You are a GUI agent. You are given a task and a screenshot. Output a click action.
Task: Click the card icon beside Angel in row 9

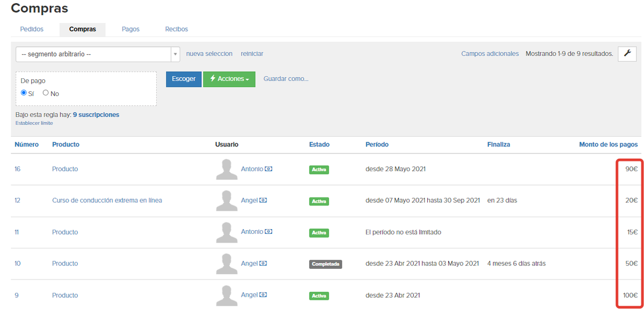[x=264, y=295]
